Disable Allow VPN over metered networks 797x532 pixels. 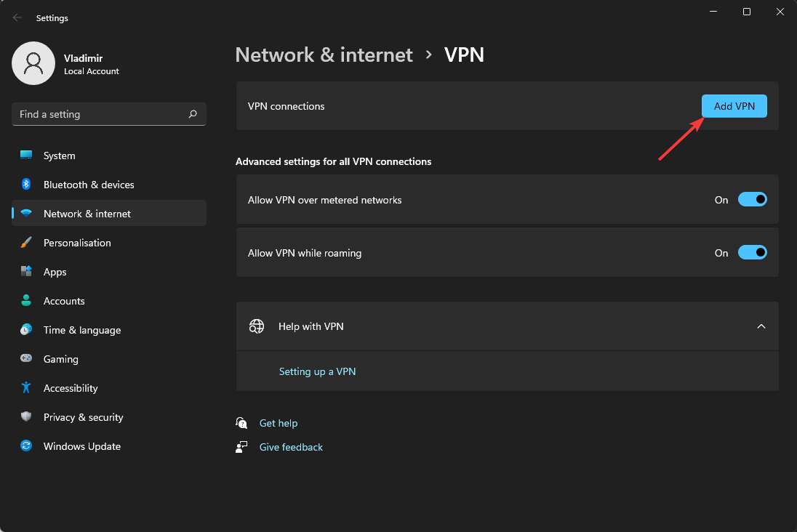pos(752,200)
